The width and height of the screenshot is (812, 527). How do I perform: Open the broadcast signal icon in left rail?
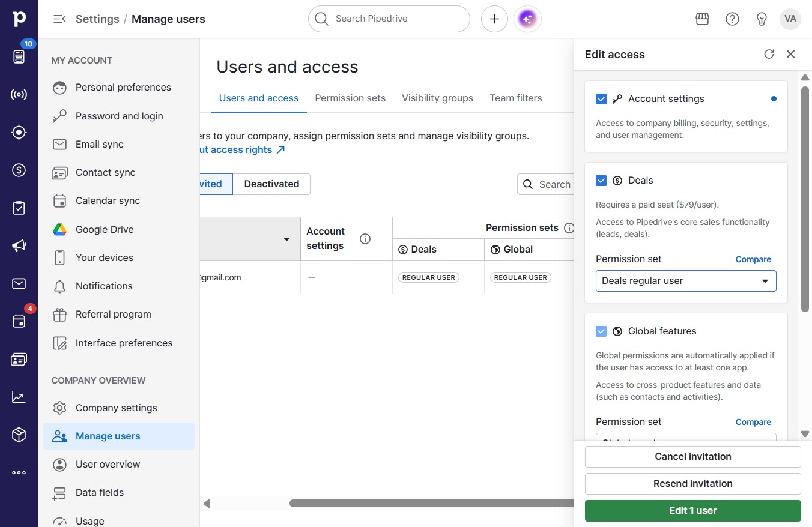pyautogui.click(x=19, y=95)
